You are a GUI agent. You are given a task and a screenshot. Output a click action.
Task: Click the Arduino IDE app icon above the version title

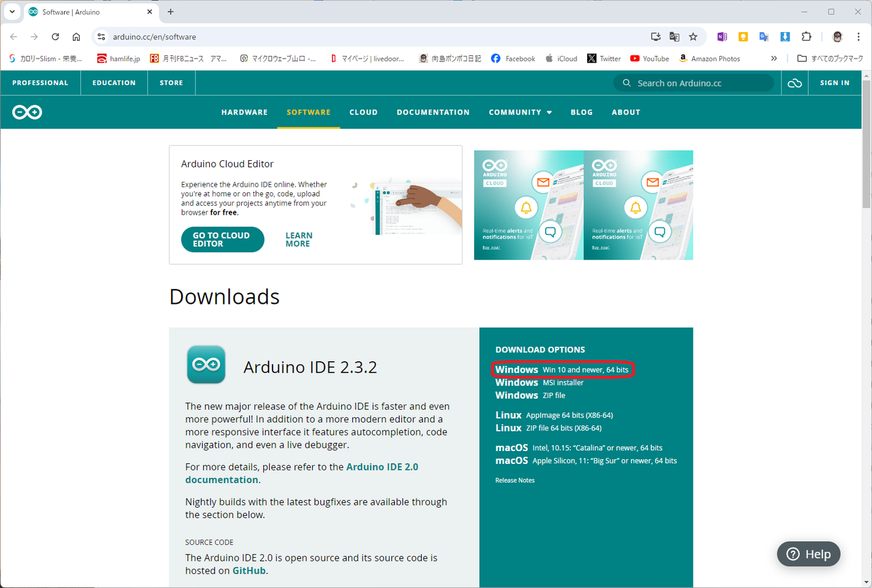tap(206, 365)
